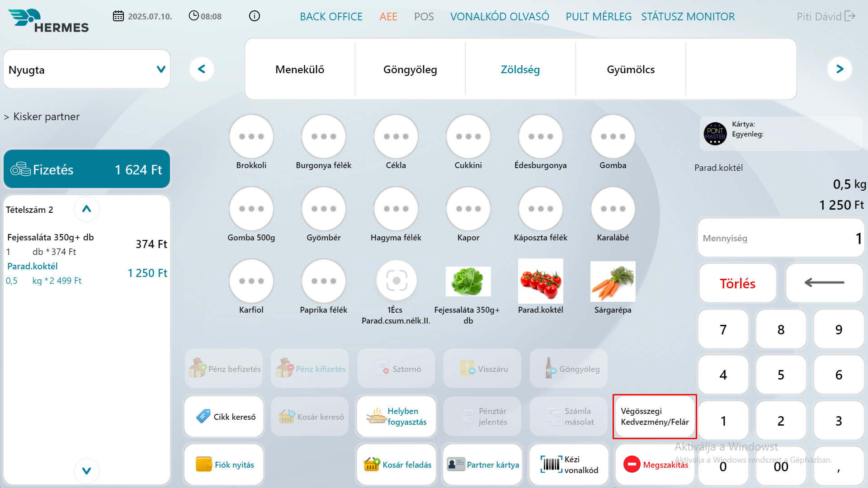
Task: Click the Fiók nyitás drawer button
Action: (224, 465)
